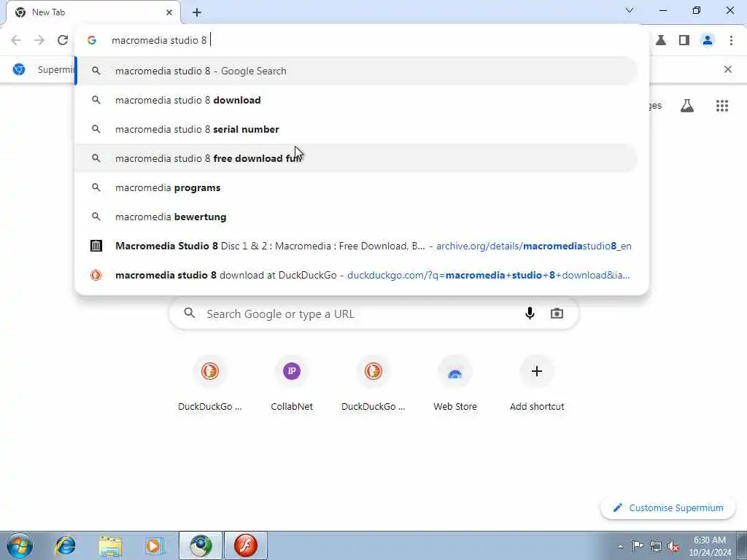Show hidden tray icons arrow

[x=620, y=546]
